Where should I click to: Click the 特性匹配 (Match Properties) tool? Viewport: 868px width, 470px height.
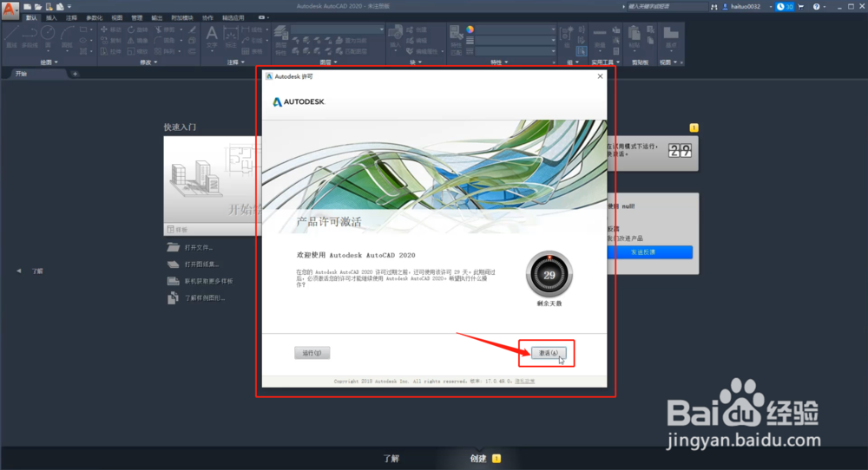click(x=457, y=40)
